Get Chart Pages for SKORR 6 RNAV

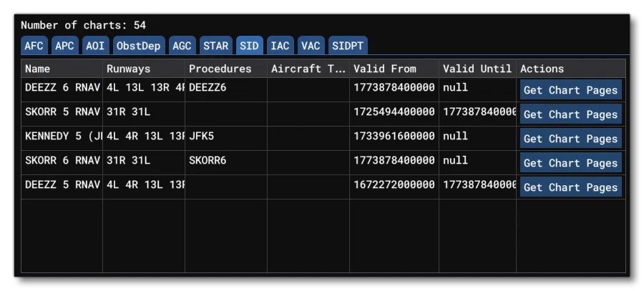570,162
